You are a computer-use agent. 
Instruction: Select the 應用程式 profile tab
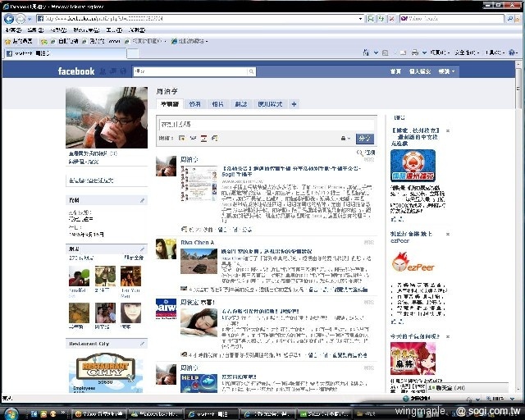click(270, 104)
